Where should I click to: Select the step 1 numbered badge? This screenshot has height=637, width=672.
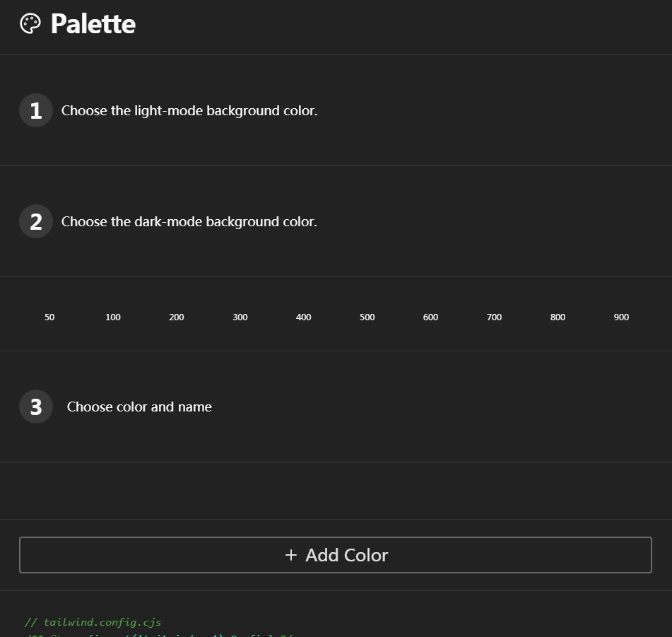click(35, 110)
